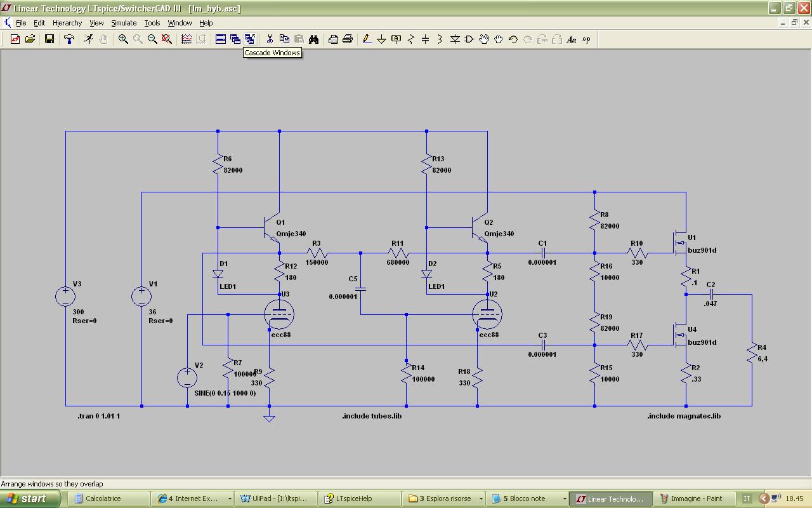Click the scissors cut tool
812x508 pixels.
click(270, 39)
